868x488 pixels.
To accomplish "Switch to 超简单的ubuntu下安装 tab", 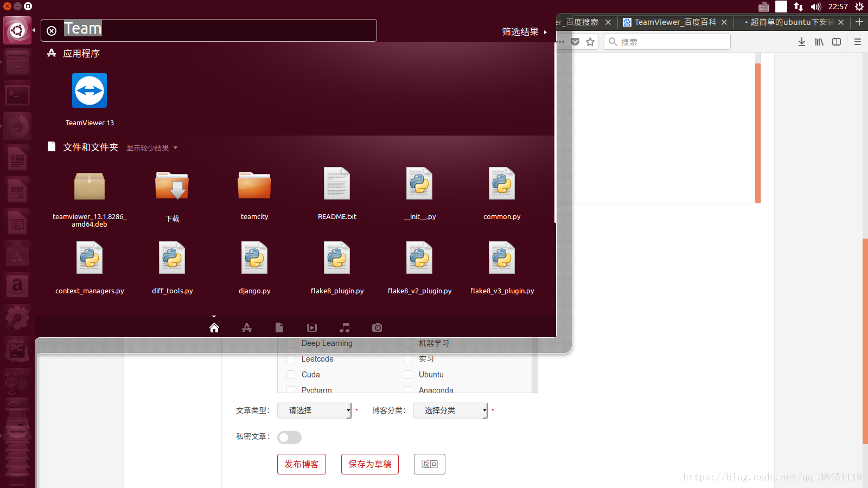I will [x=792, y=22].
